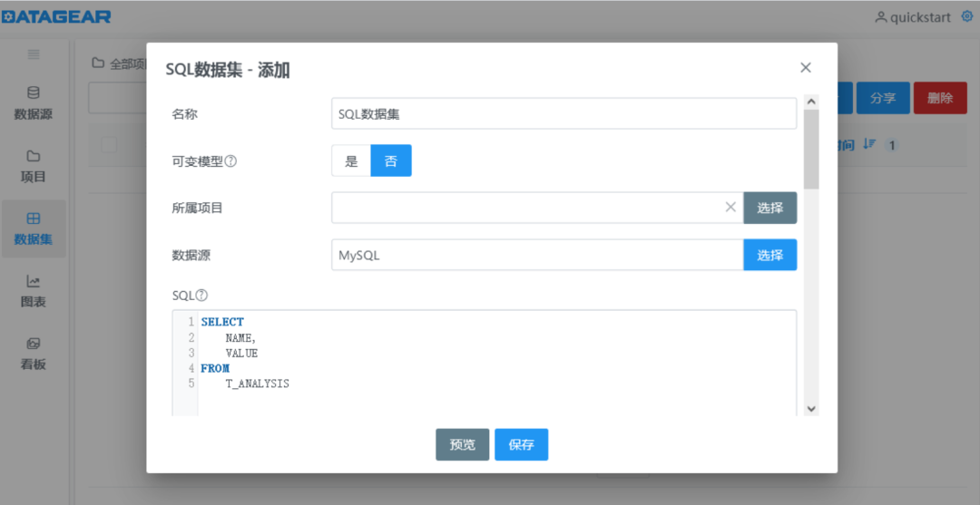980x505 pixels.
Task: Open the quickstart user menu
Action: coord(913,16)
